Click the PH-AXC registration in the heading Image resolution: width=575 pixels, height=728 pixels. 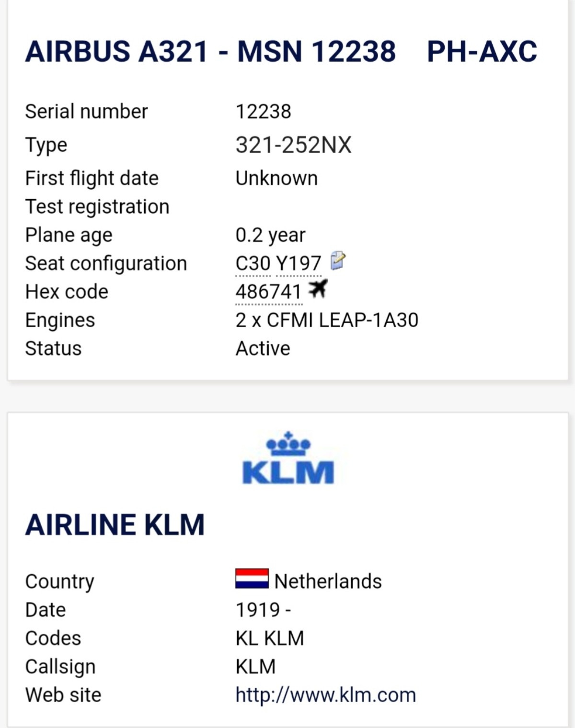(482, 51)
